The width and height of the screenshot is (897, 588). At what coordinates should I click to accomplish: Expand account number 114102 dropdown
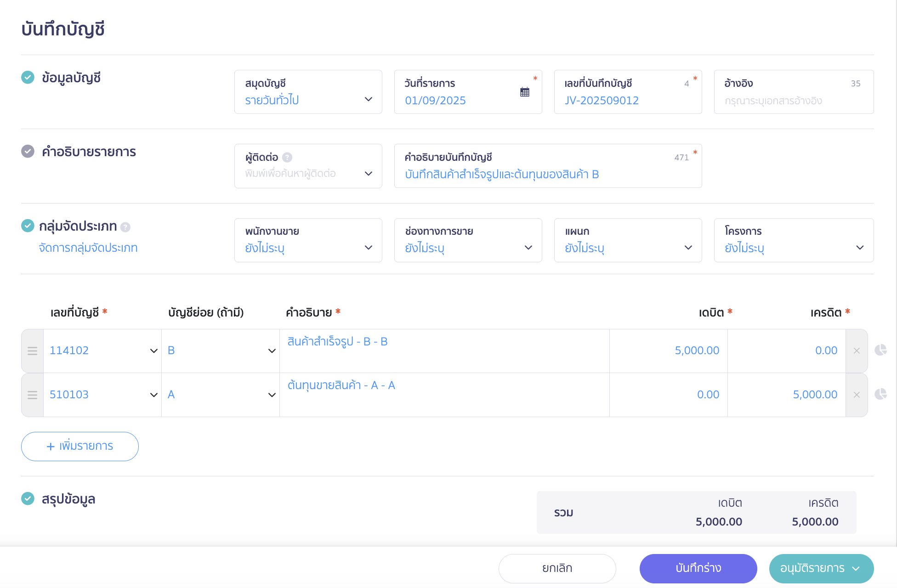pyautogui.click(x=153, y=351)
